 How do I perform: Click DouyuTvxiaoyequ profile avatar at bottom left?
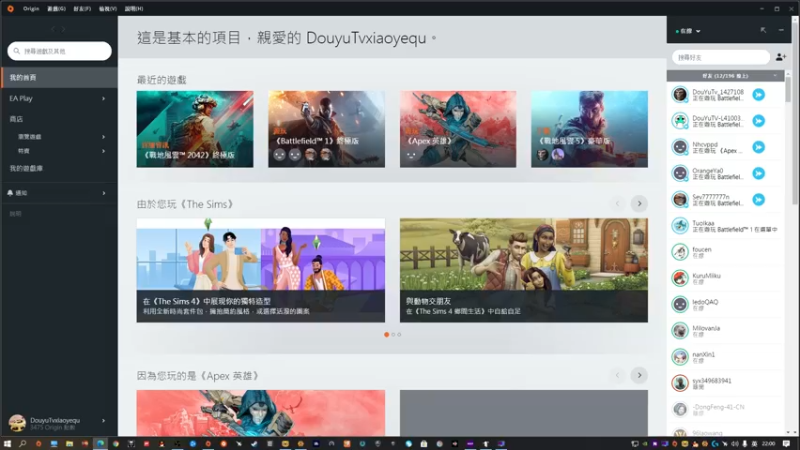click(x=17, y=423)
